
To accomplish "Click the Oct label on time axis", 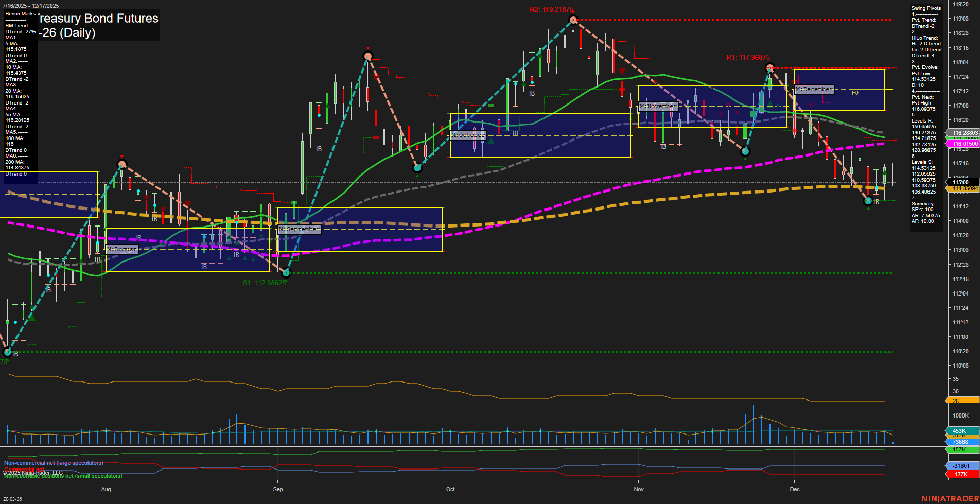I will pyautogui.click(x=450, y=489).
